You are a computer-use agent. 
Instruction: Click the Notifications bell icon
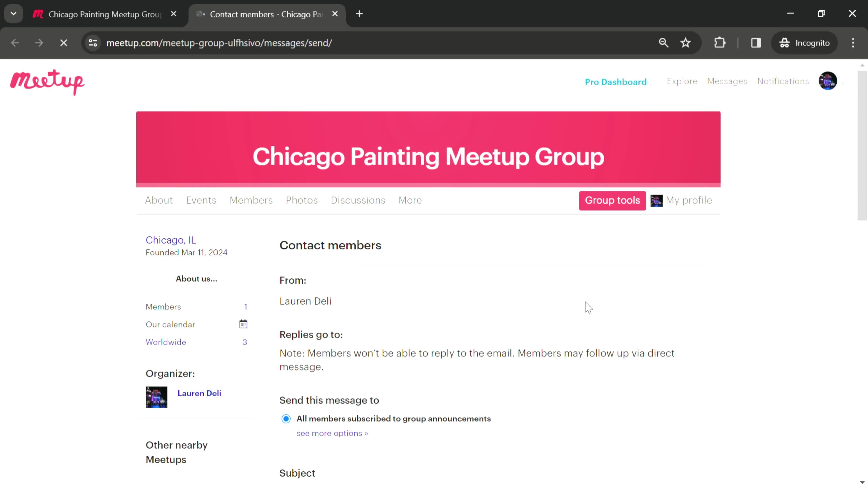tap(783, 81)
